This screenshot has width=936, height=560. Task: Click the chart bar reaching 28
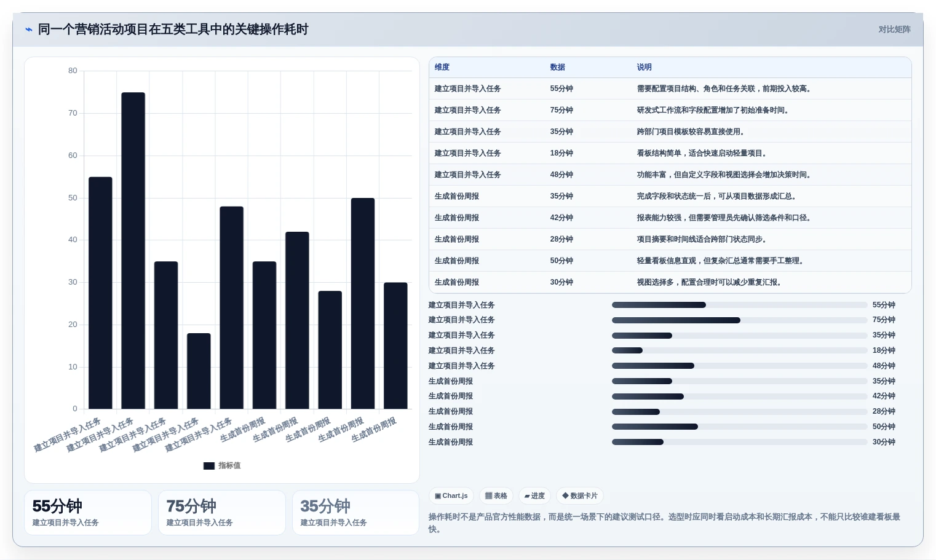tap(330, 350)
